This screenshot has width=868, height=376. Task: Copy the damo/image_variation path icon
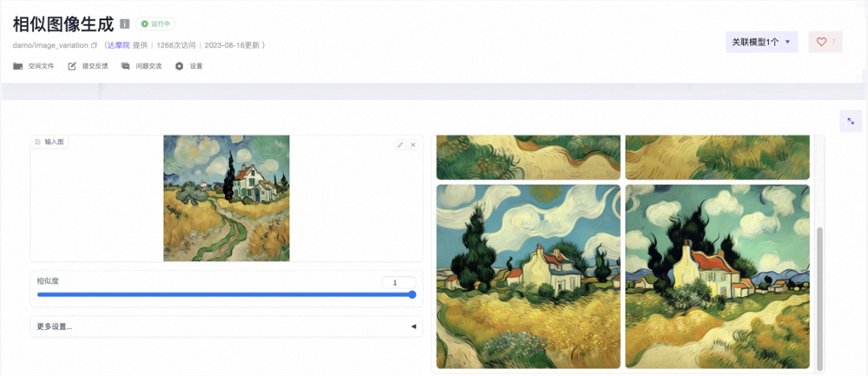[95, 45]
